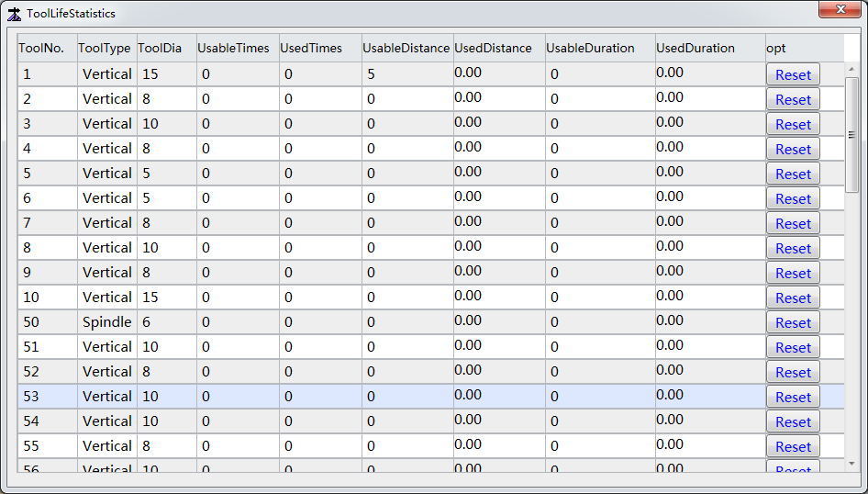Reset statistics for tool 1
This screenshot has width=868, height=494.
[x=793, y=74]
